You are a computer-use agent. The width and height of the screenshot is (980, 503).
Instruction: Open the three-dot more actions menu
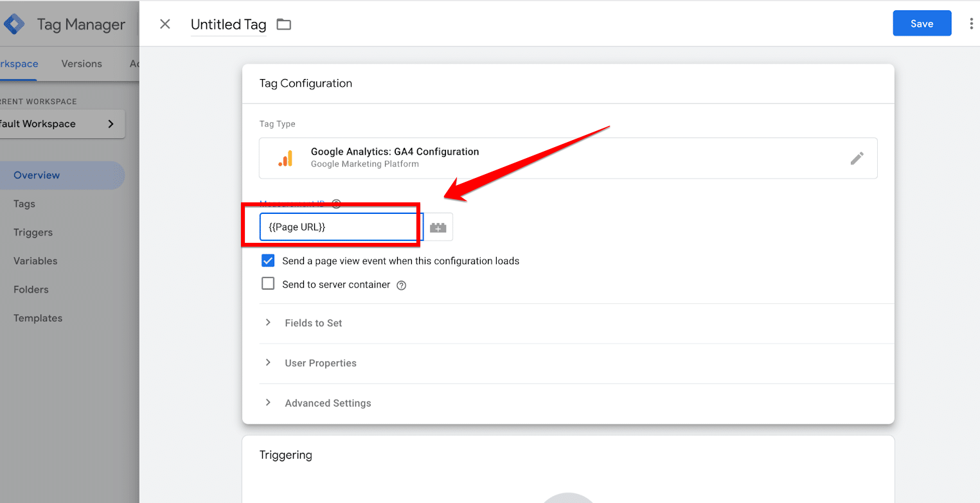(x=970, y=24)
